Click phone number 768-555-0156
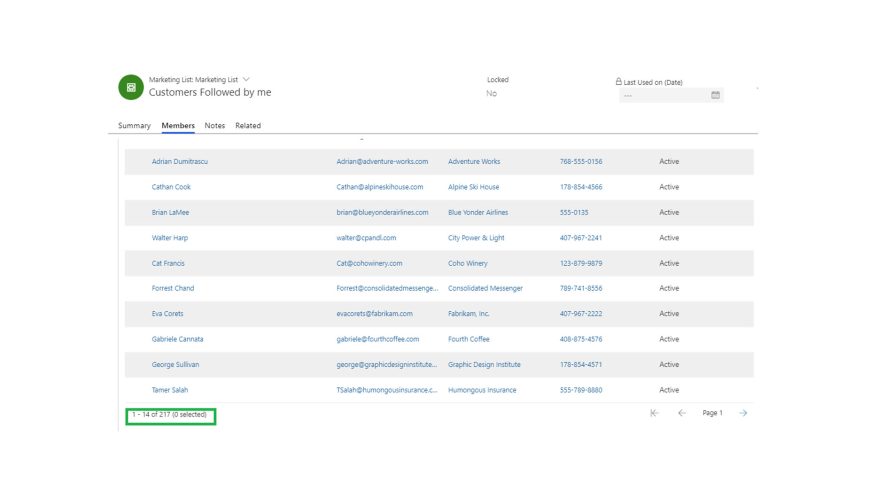 (581, 162)
